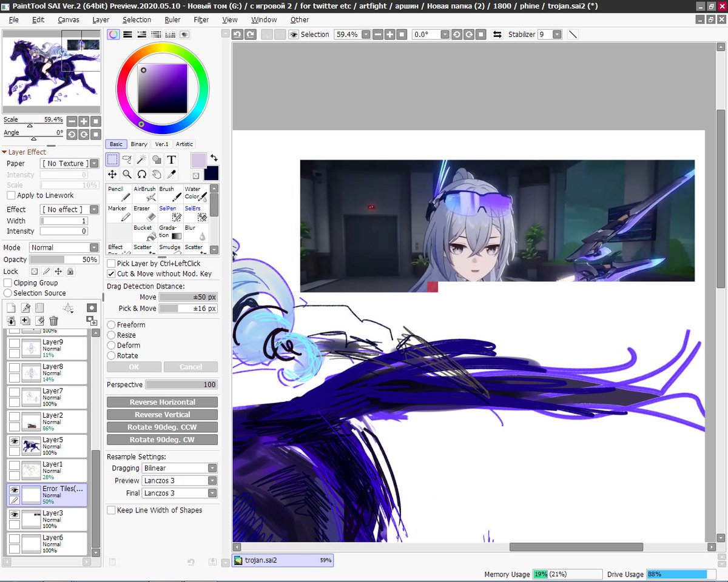The width and height of the screenshot is (728, 582).
Task: Choose the AirBrush tool
Action: tap(144, 194)
